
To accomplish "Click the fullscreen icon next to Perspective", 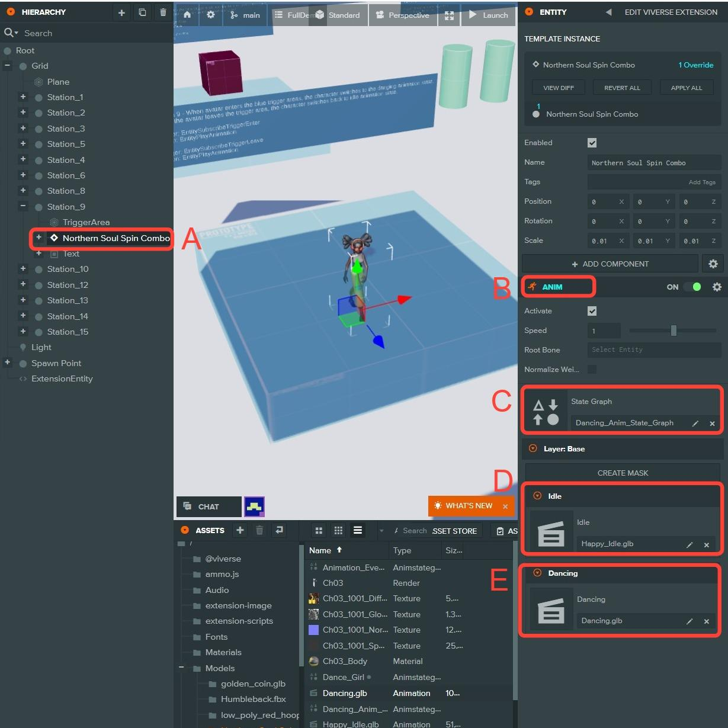I will click(449, 15).
